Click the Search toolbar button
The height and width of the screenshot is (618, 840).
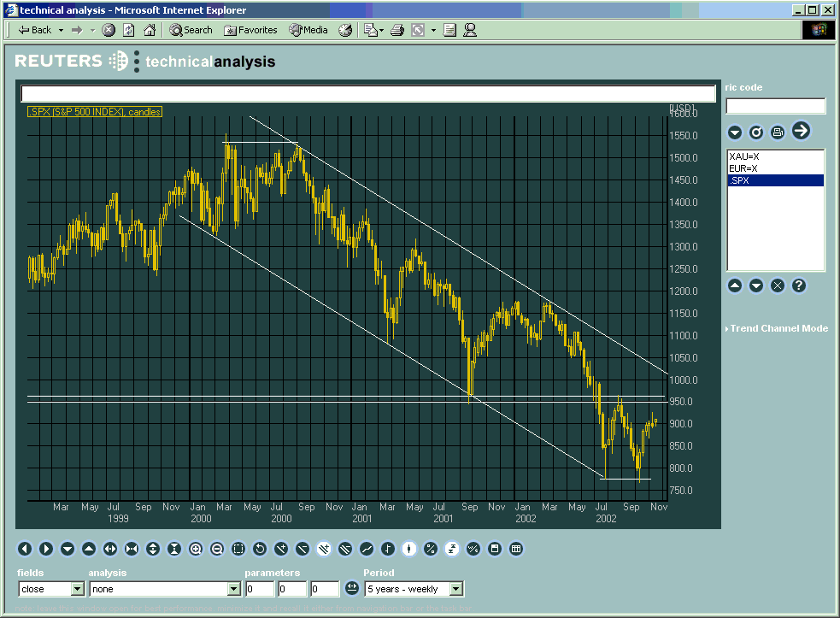coord(191,30)
